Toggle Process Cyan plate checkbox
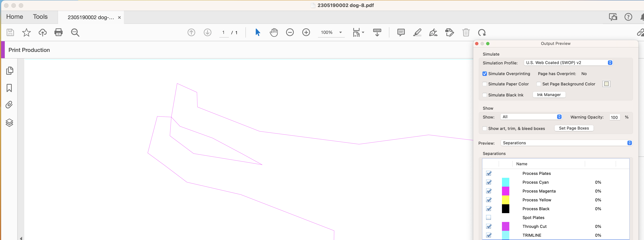This screenshot has width=644, height=240. (489, 182)
